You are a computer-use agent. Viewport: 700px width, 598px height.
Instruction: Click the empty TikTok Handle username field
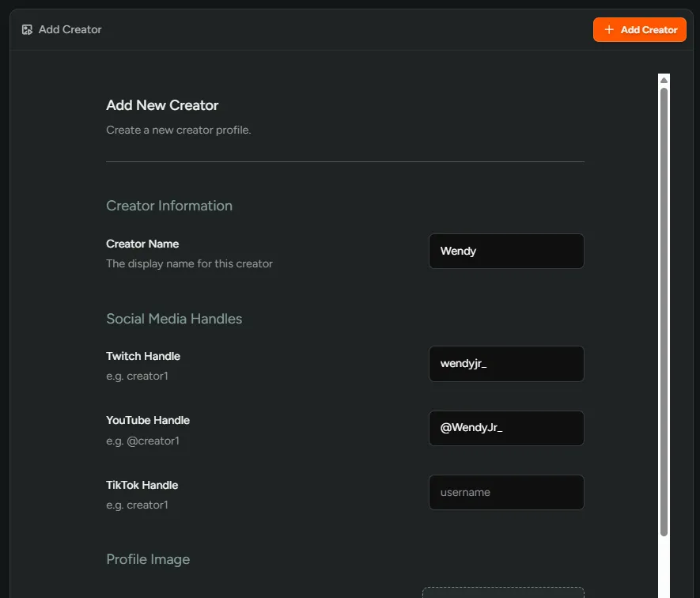point(505,492)
